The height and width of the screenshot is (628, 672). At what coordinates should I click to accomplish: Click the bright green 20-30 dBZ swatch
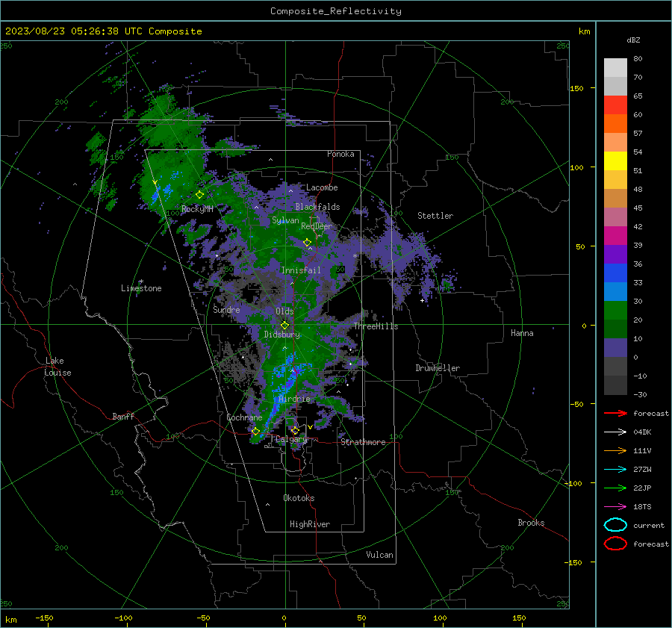pos(615,311)
